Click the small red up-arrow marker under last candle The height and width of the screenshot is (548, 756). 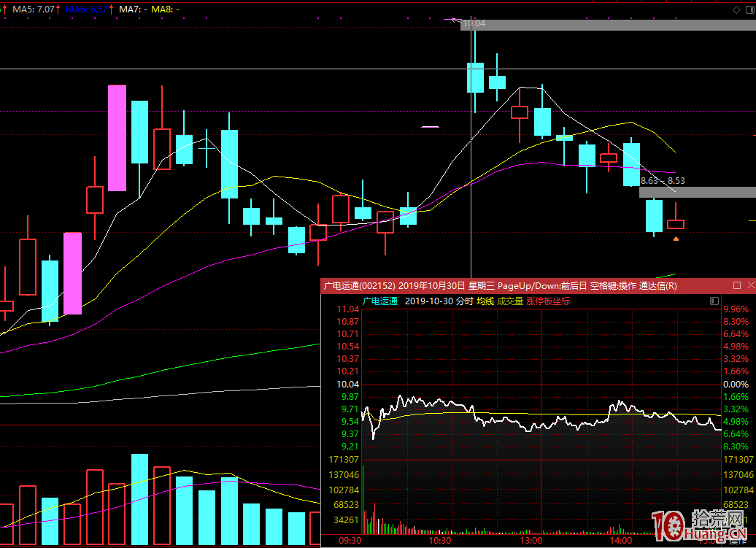tap(676, 238)
